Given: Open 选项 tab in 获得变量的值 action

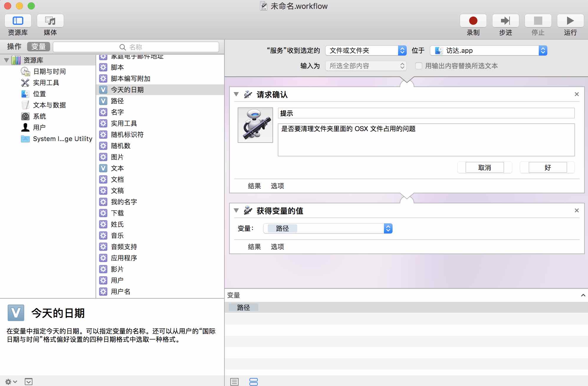Looking at the screenshot, I should [277, 247].
